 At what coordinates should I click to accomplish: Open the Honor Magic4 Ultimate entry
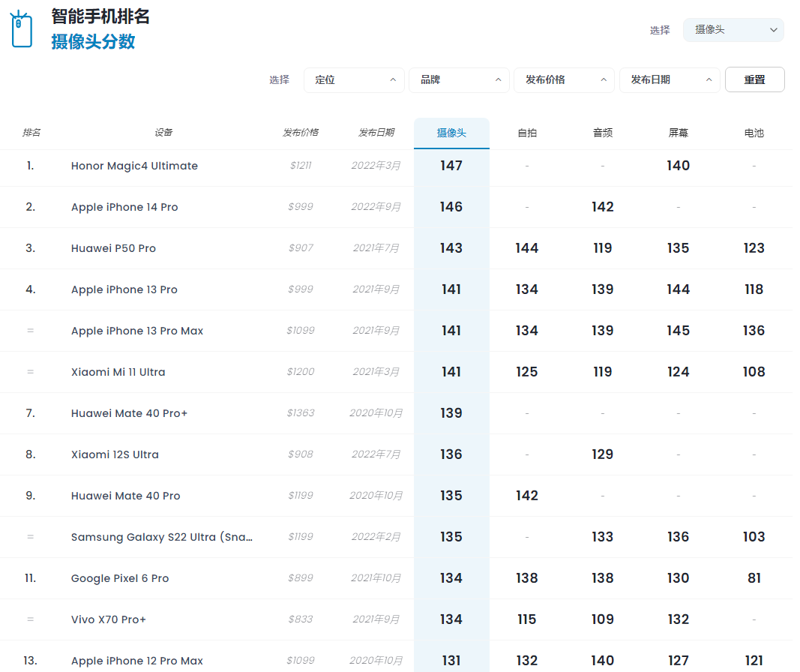click(133, 166)
